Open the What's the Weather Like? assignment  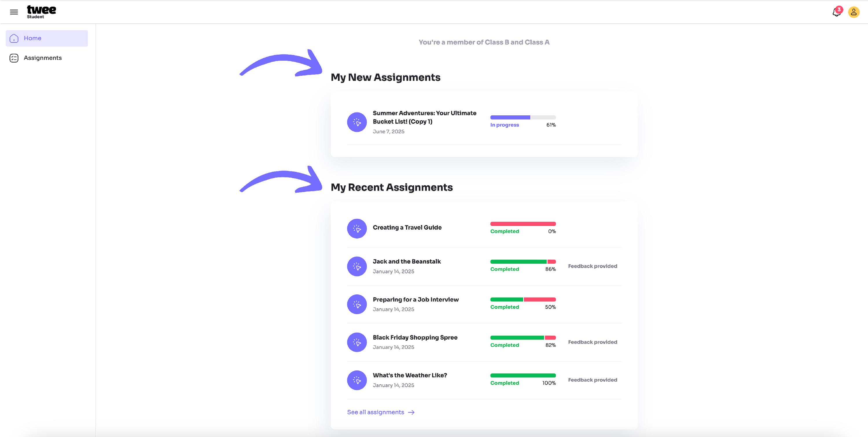[x=410, y=375]
